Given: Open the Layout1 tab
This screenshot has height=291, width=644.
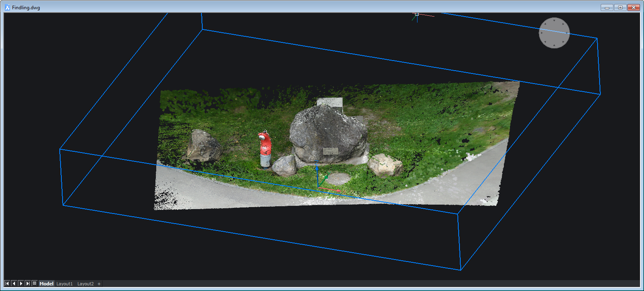Looking at the screenshot, I should pyautogui.click(x=65, y=284).
